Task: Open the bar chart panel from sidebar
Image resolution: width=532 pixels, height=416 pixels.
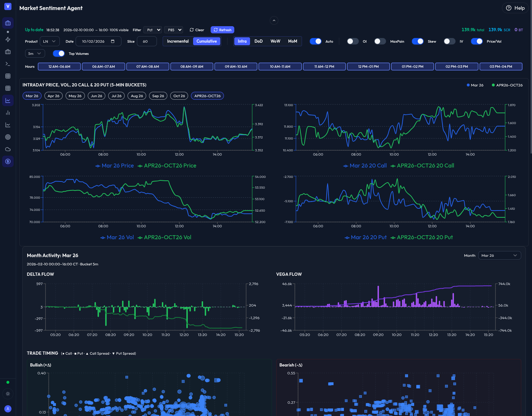Action: [x=8, y=113]
